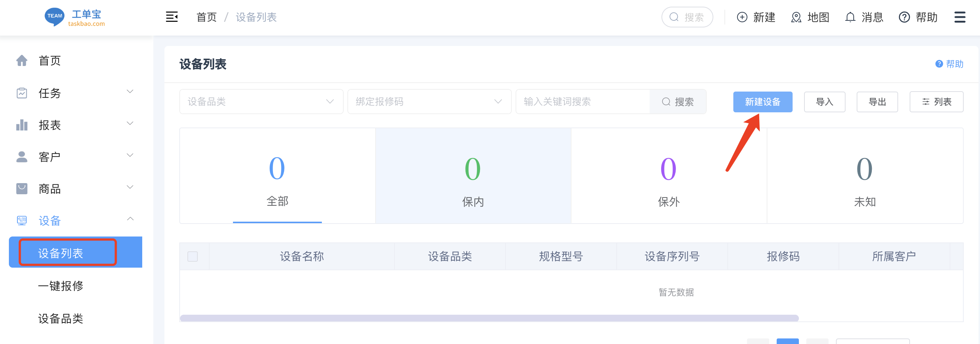Click the table's horizontal scrollbar
This screenshot has height=344, width=980.
pyautogui.click(x=489, y=318)
